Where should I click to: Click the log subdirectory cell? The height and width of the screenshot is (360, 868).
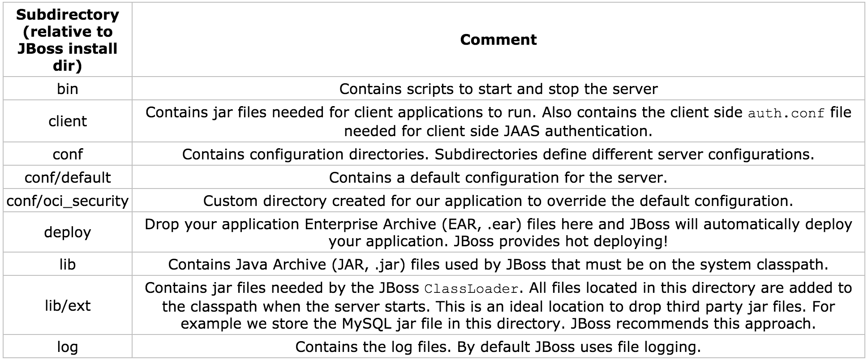[x=68, y=347]
